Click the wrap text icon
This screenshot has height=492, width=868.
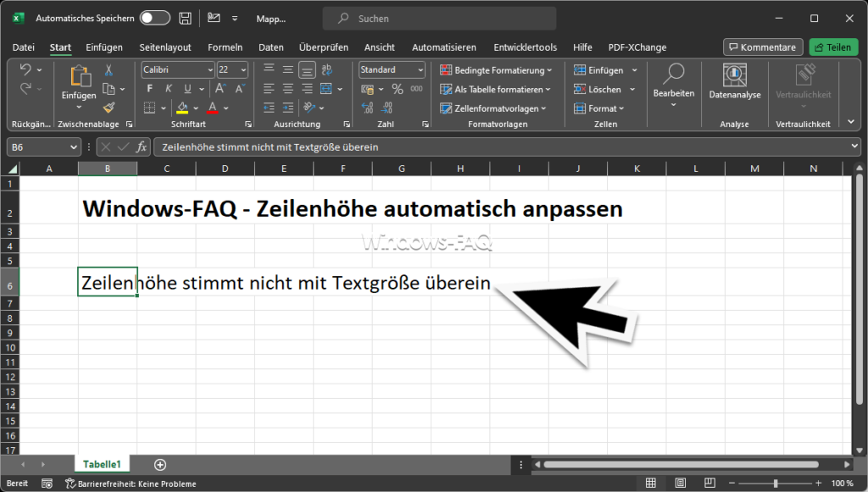click(326, 69)
